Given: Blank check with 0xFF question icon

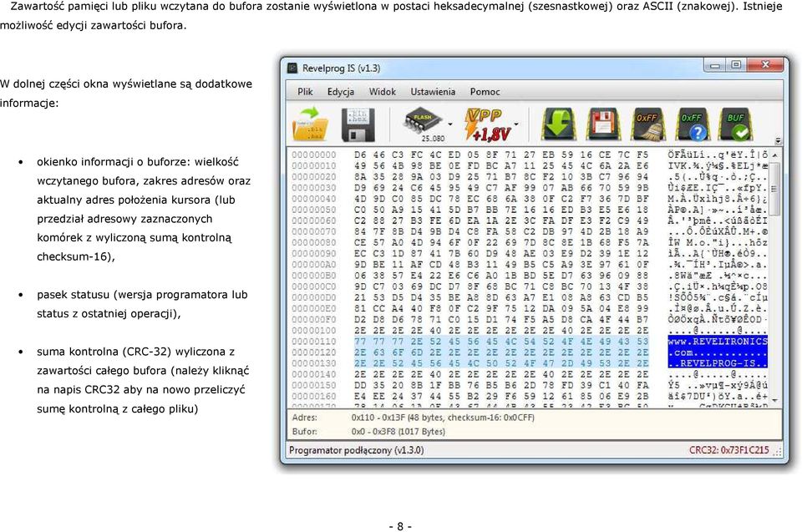Looking at the screenshot, I should point(692,124).
